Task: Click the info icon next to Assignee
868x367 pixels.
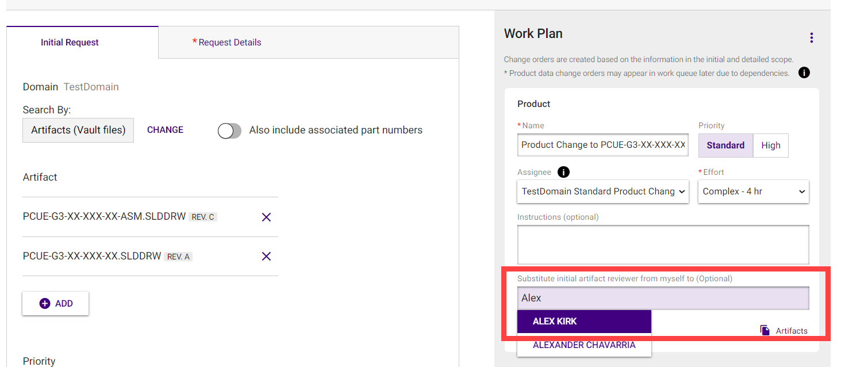Action: tap(564, 172)
